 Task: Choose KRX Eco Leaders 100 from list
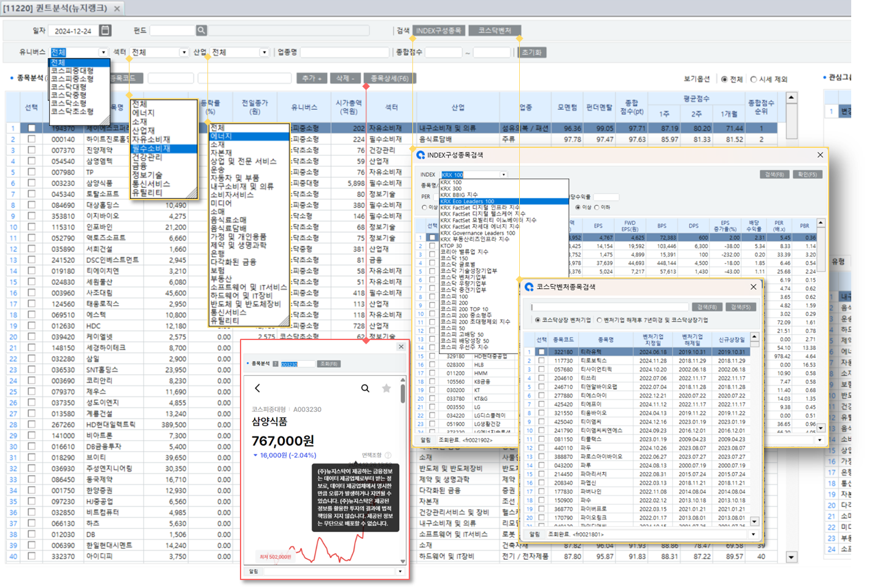(x=468, y=201)
